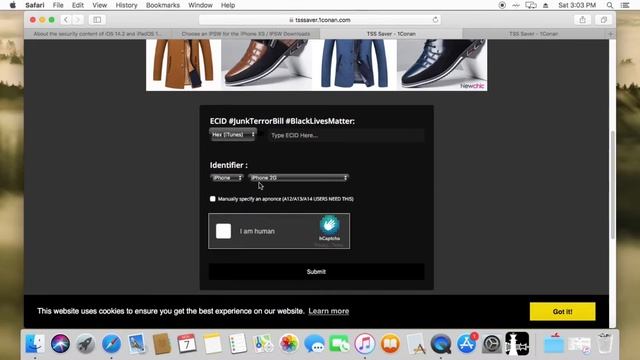This screenshot has width=640, height=360.
Task: Enable Manually specify an apnonce checkbox
Action: [213, 199]
